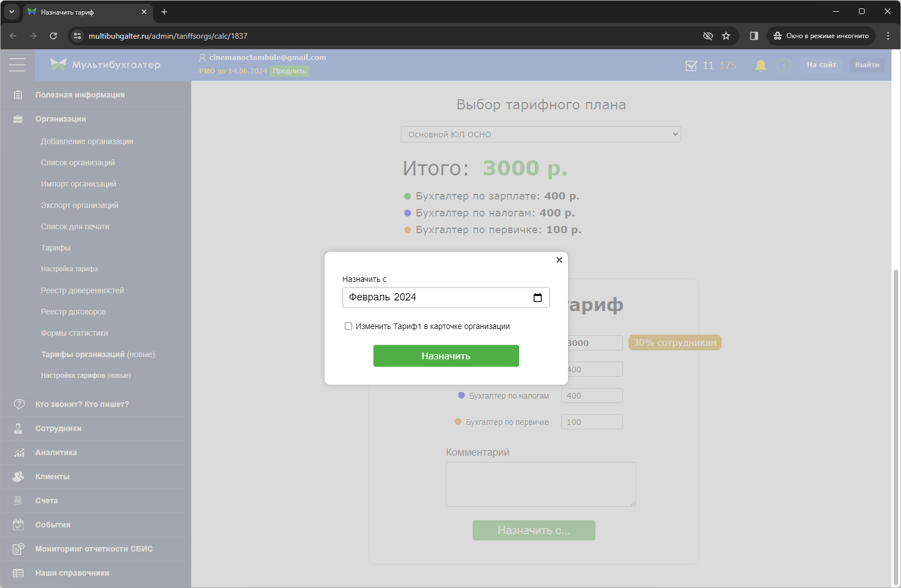901x588 pixels.
Task: Select Тарифы организаций (новые) menu item
Action: point(98,354)
